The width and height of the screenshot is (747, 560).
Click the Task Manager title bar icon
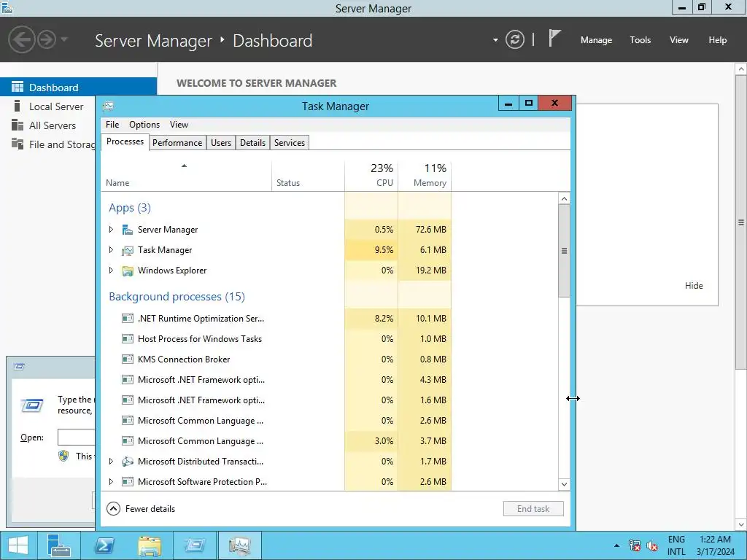[109, 106]
